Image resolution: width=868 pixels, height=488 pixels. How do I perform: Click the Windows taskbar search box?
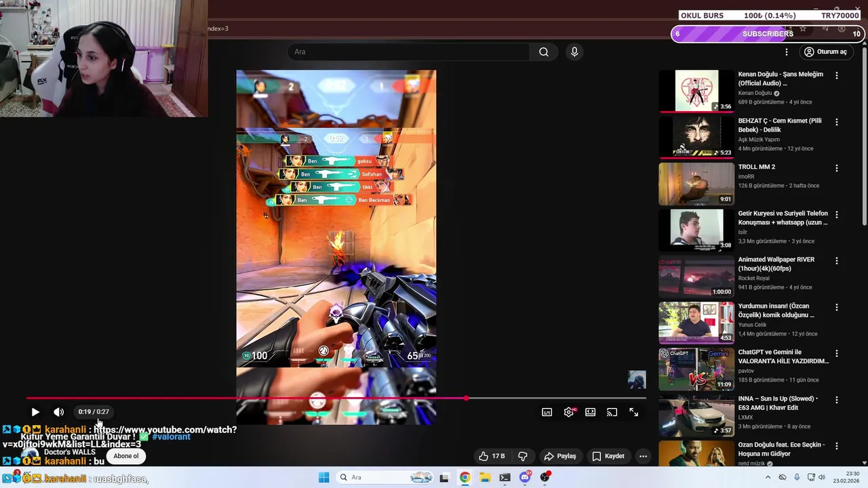(x=386, y=478)
